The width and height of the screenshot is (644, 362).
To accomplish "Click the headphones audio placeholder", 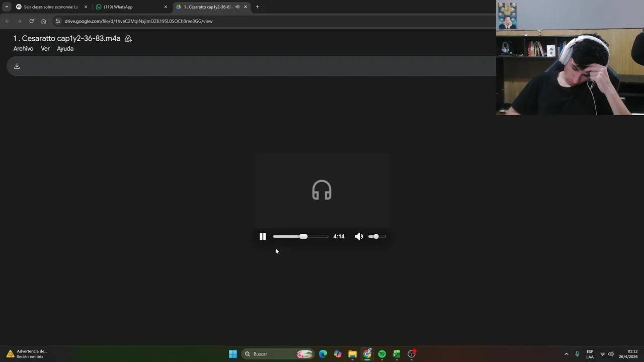I will coord(321,190).
